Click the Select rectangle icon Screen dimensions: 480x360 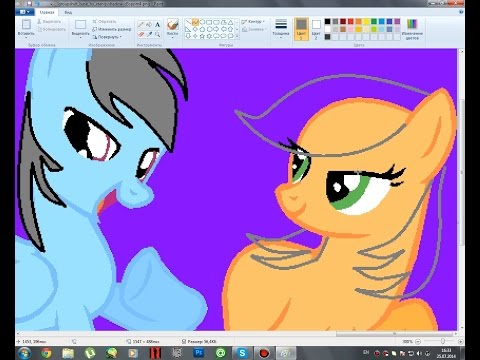[80, 25]
